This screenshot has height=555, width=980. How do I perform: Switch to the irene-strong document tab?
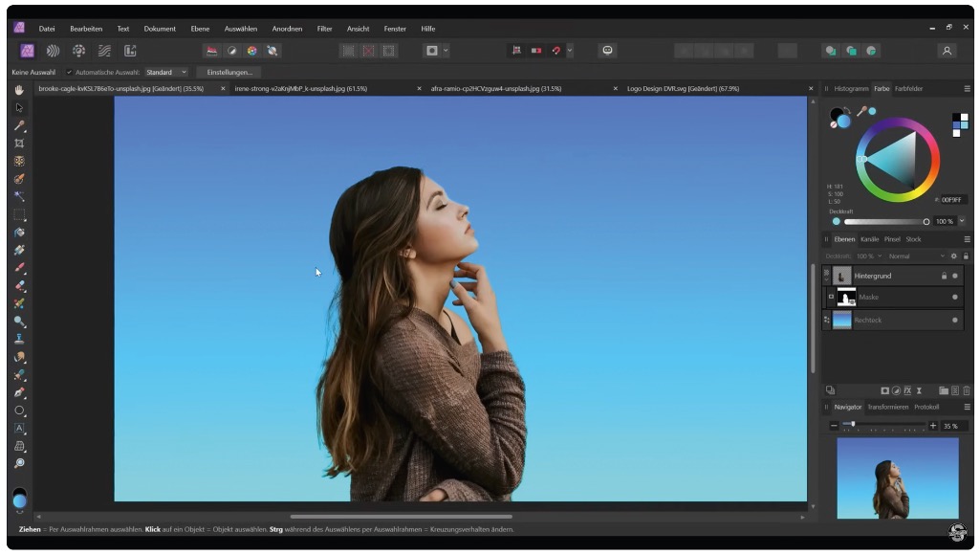coord(300,89)
